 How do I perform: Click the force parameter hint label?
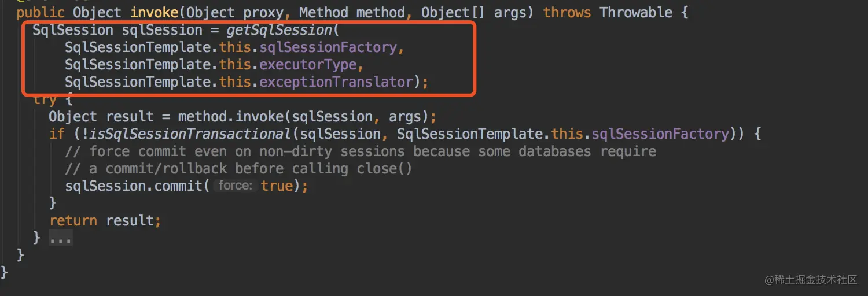234,186
